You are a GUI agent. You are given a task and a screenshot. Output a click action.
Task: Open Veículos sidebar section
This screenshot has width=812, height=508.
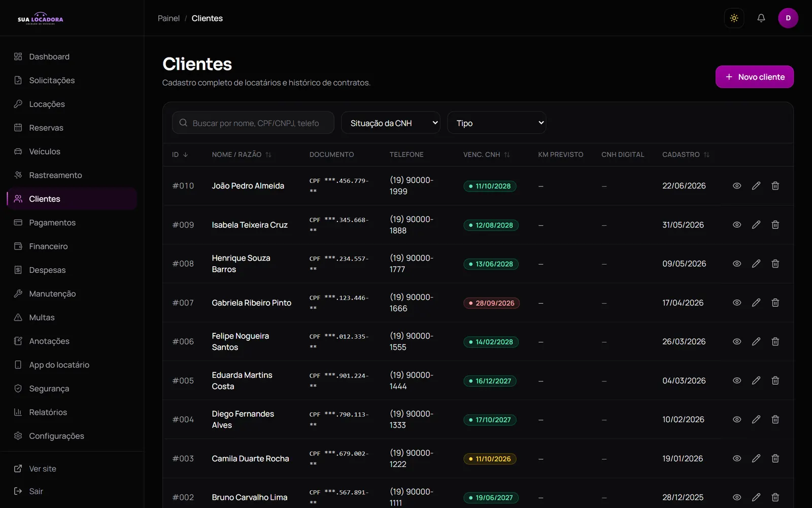(x=72, y=151)
